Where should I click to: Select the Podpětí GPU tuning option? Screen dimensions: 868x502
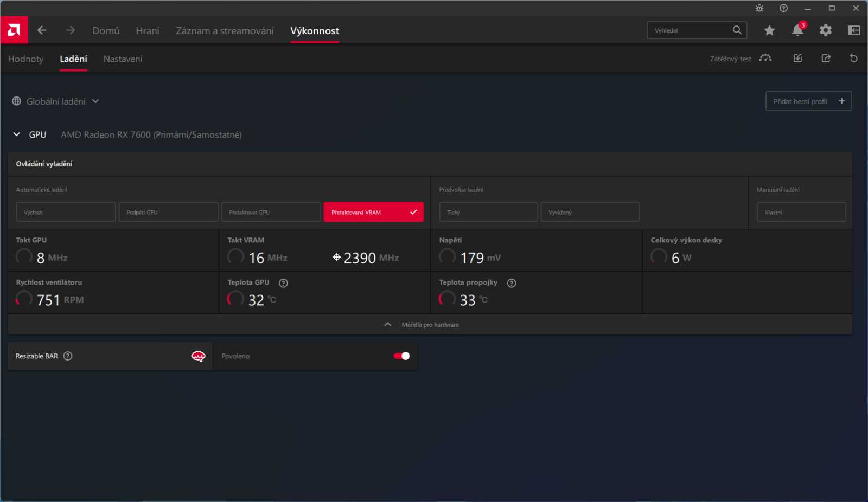tap(168, 212)
